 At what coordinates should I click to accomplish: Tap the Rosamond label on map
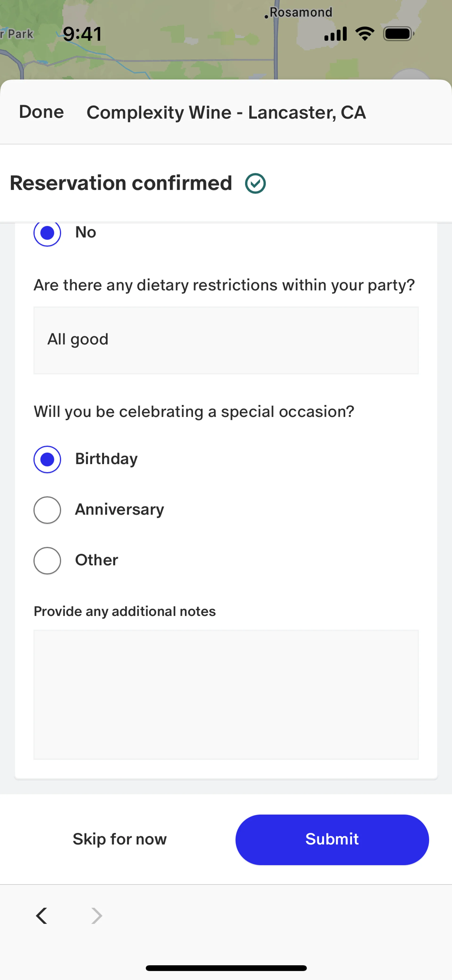point(301,12)
